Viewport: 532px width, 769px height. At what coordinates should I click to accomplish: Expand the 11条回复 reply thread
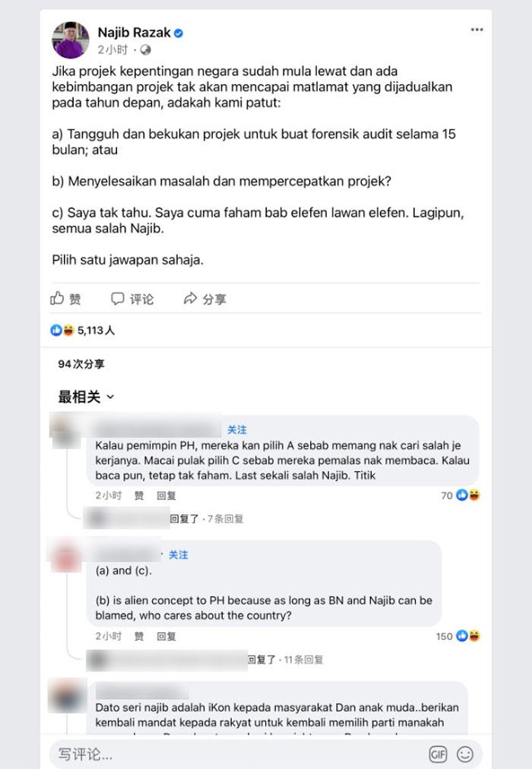[x=303, y=660]
